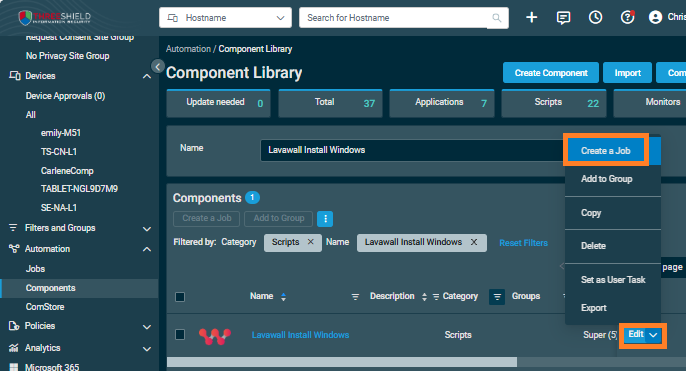The image size is (686, 371).
Task: Choose Set as User Task menu item
Action: point(613,280)
